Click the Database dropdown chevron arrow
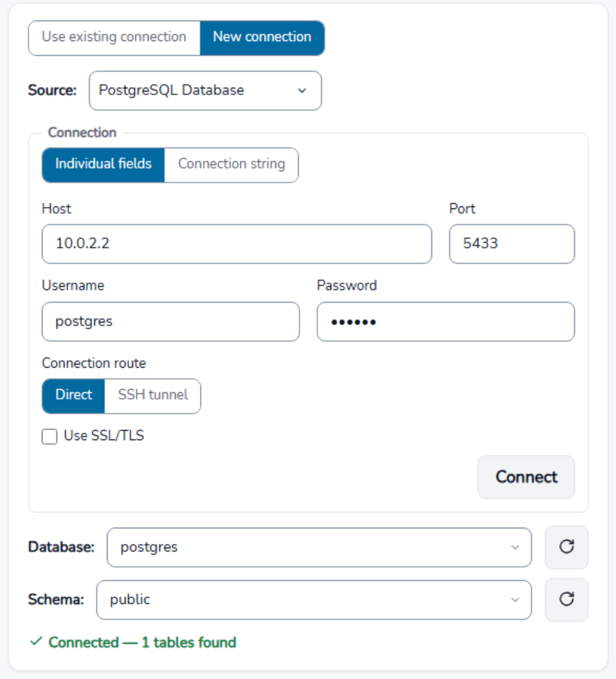616x679 pixels. pyautogui.click(x=514, y=548)
